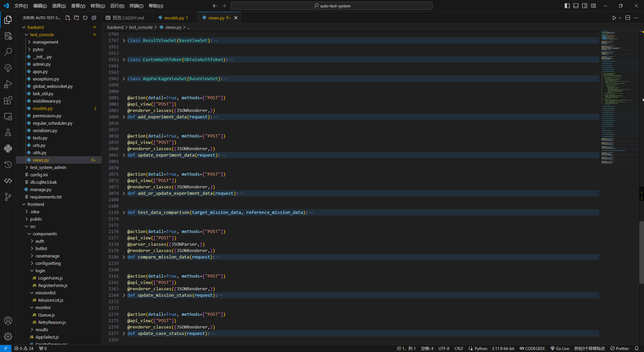Open Remote Explorer view
The image size is (644, 352).
click(x=8, y=116)
